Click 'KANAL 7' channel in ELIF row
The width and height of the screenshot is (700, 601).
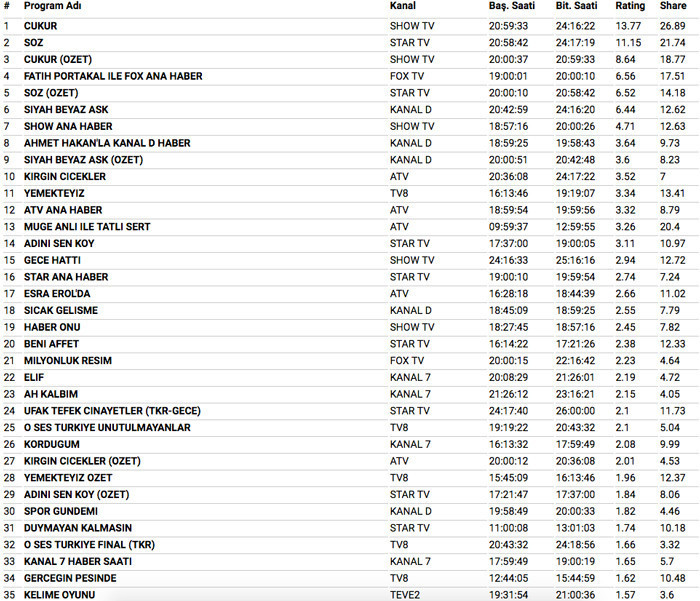point(410,378)
